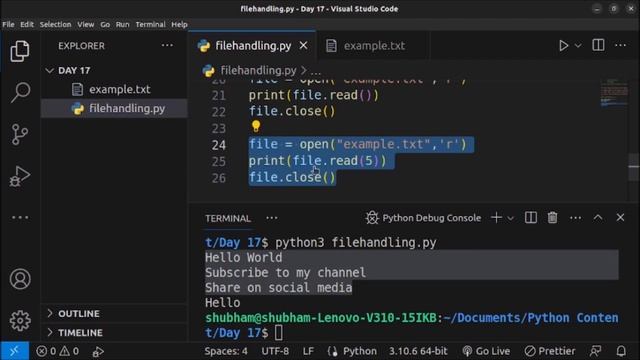
Task: Open the Search view in activity bar
Action: point(20,92)
